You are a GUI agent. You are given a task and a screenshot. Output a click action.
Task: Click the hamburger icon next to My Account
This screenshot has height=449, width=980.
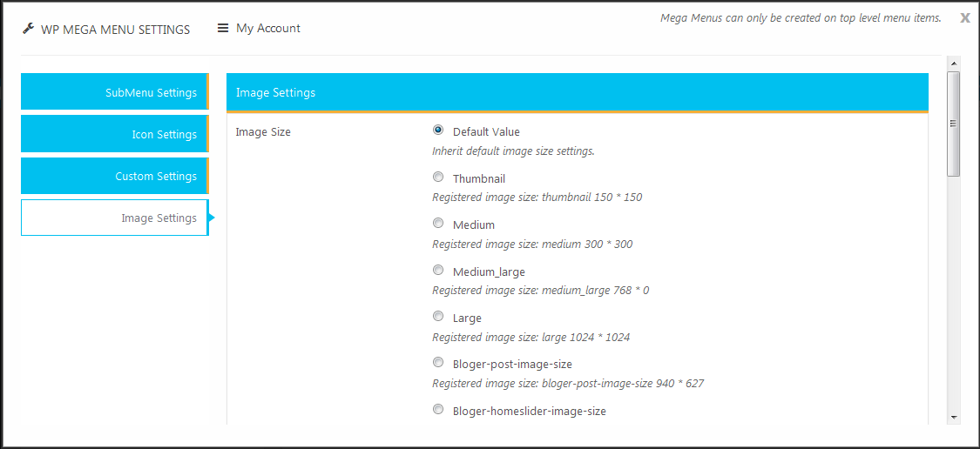[x=223, y=28]
